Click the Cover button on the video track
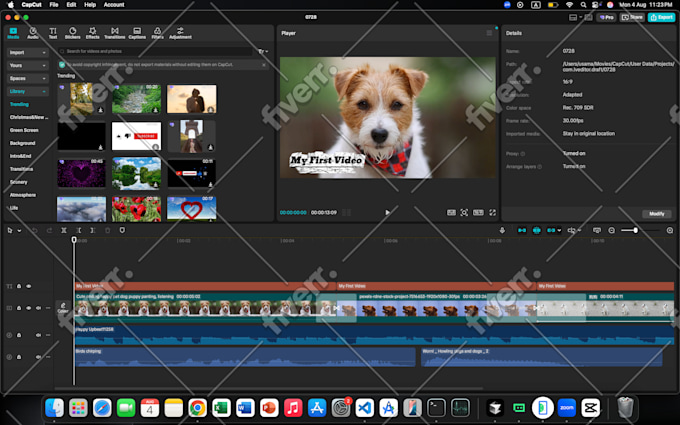This screenshot has width=680, height=425. (x=63, y=307)
